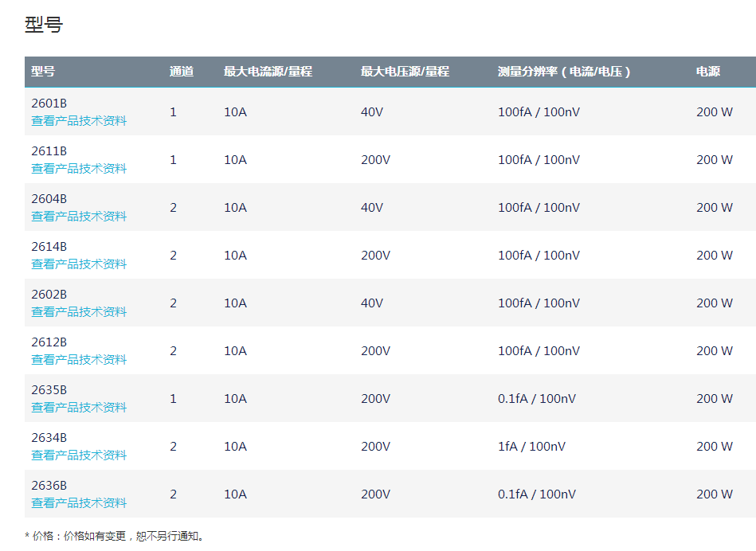
Task: Click 100fA / 100nV cell in 2612B row
Action: 539,350
